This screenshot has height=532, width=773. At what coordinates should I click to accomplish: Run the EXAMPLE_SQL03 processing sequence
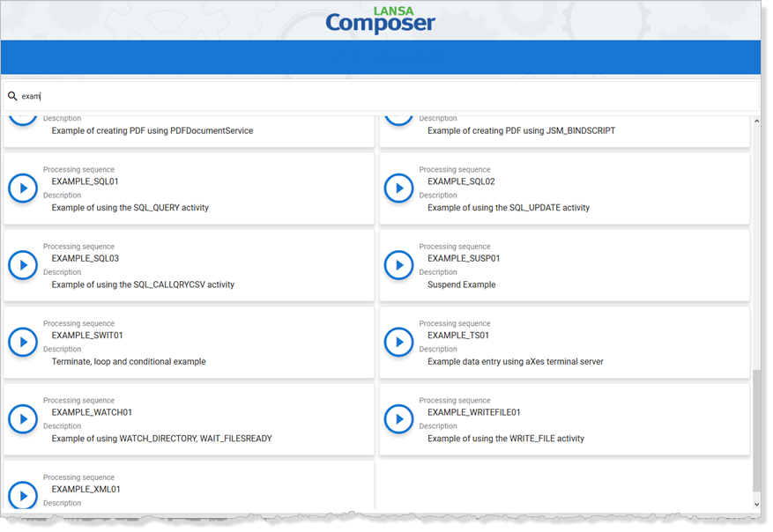point(23,265)
